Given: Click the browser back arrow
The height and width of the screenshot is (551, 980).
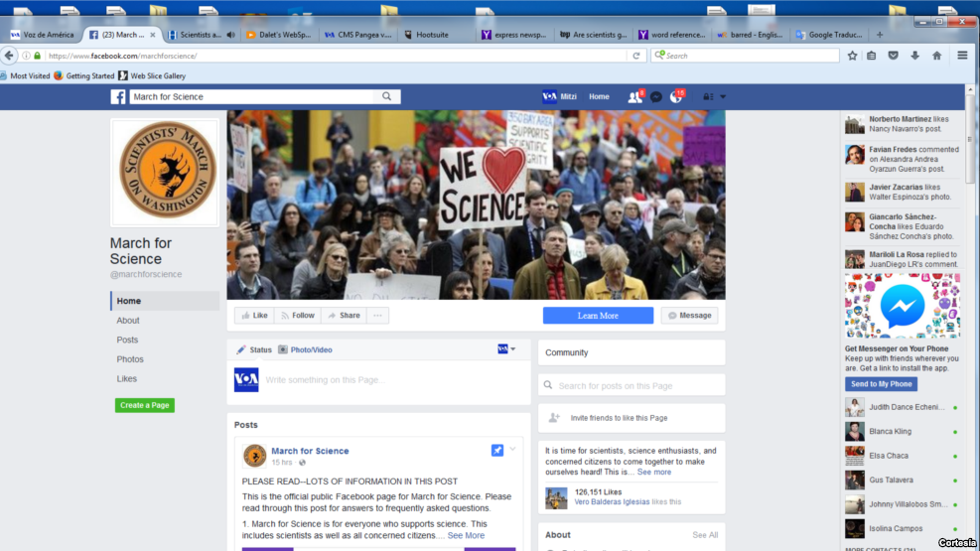Looking at the screenshot, I should tap(9, 56).
